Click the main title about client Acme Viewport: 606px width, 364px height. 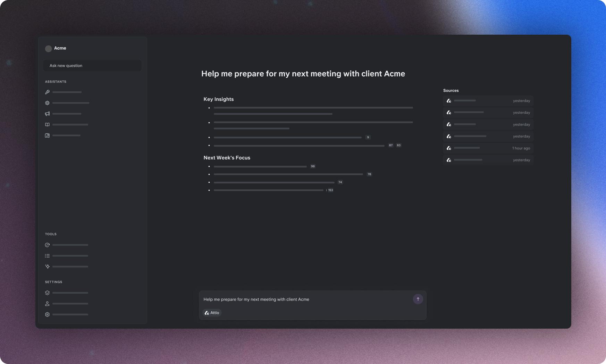point(303,73)
